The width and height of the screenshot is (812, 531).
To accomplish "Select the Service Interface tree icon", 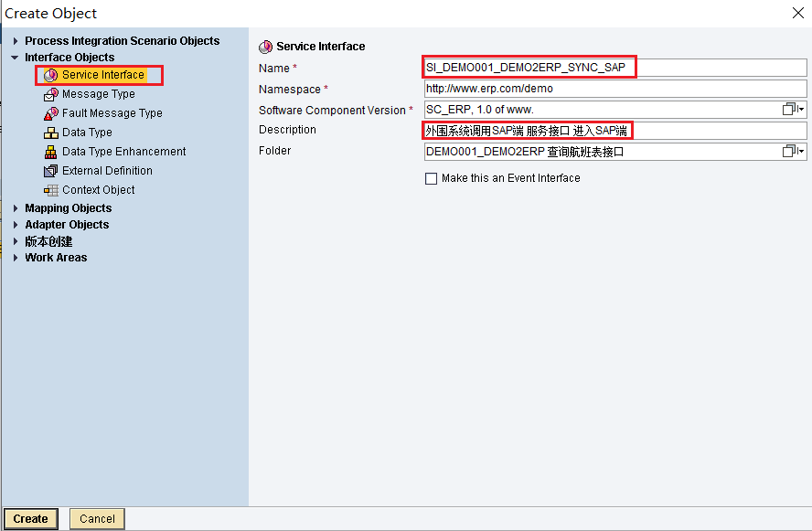I will [x=51, y=76].
